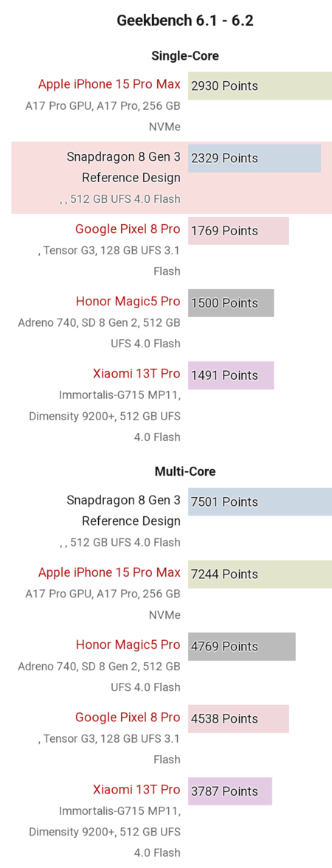The image size is (332, 868).
Task: Open Apple iPhone 15 Pro Max single-core link
Action: [109, 85]
